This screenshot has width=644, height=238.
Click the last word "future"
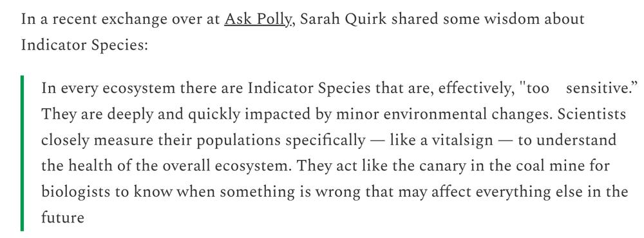(x=62, y=217)
